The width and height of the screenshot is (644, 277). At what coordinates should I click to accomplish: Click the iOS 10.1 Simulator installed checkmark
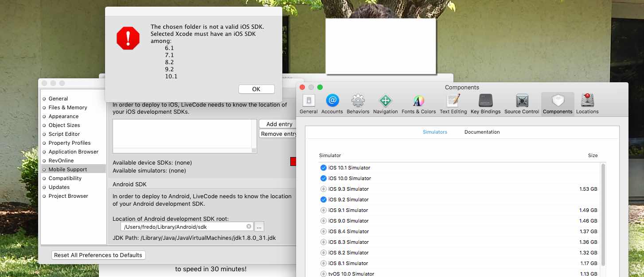[323, 168]
